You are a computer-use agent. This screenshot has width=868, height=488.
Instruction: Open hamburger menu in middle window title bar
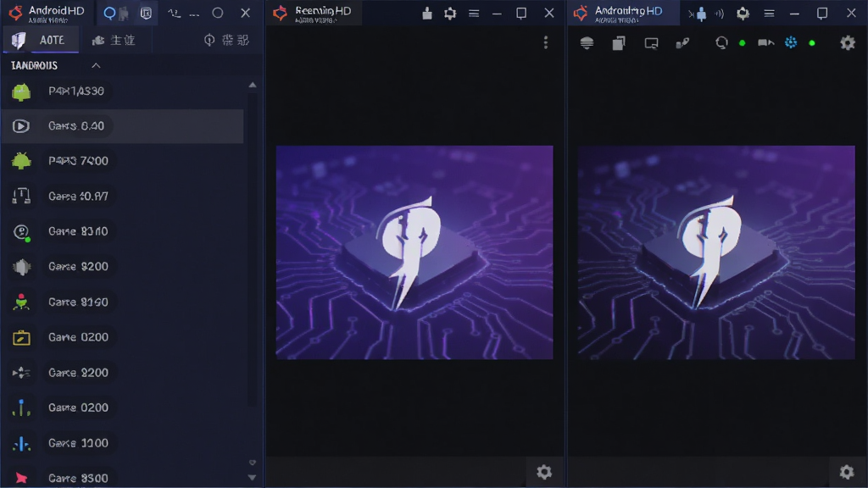point(474,14)
